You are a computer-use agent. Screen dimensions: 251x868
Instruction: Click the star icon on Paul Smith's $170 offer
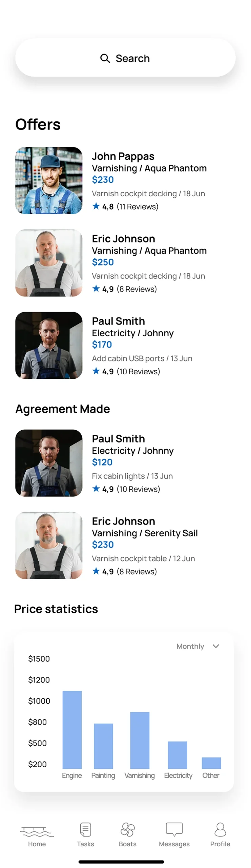coord(96,371)
